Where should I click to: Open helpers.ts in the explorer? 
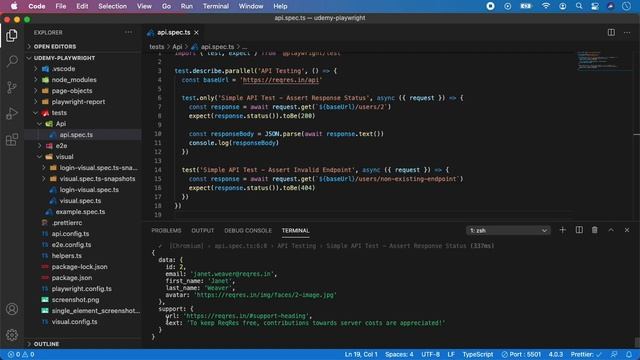click(x=67, y=256)
